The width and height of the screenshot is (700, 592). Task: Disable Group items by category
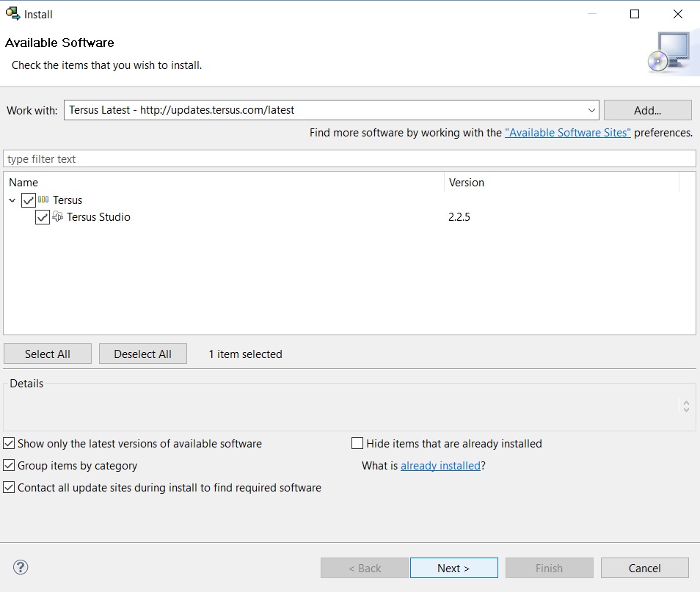[x=9, y=465]
